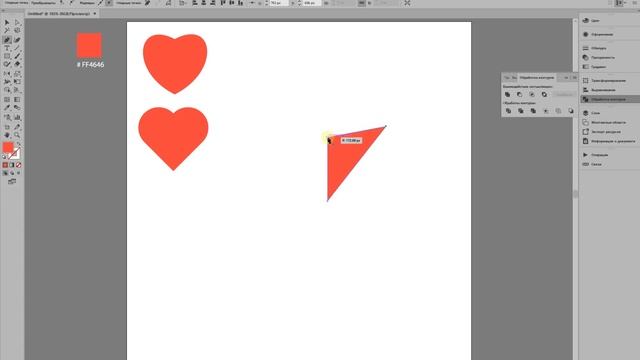This screenshot has height=360, width=640.
Task: Select the Paintbrush tool
Action: pos(17,56)
